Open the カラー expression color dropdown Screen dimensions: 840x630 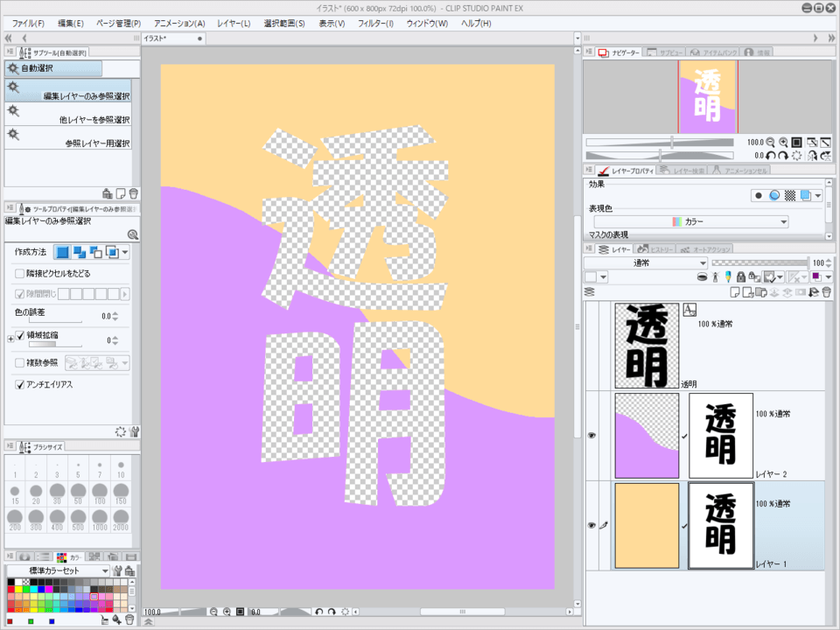(x=686, y=222)
